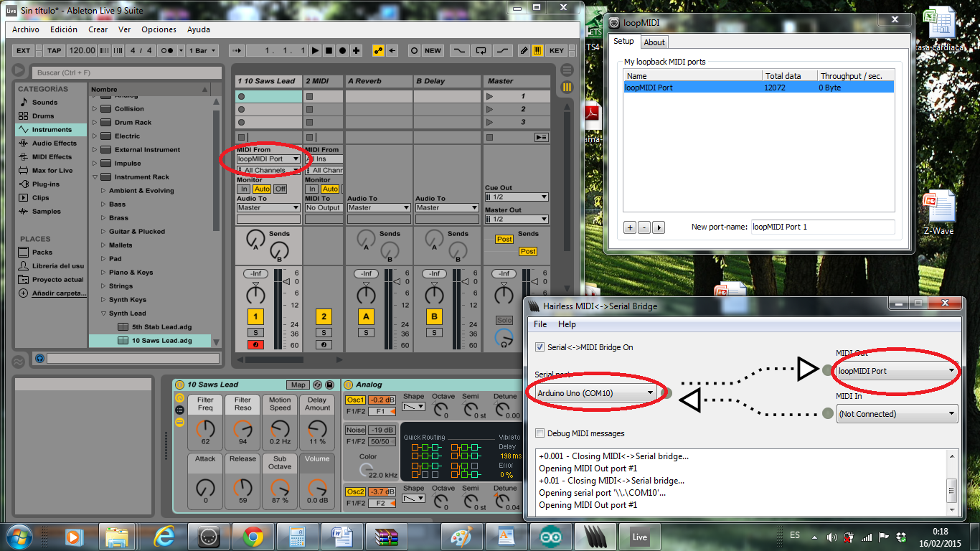This screenshot has height=551, width=980.
Task: Select the MIDI Effects category
Action: 52,157
